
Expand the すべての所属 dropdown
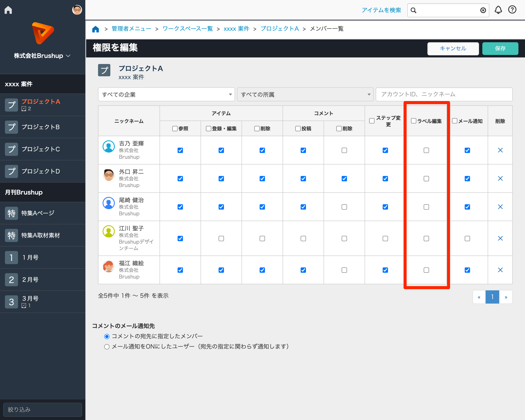[305, 95]
